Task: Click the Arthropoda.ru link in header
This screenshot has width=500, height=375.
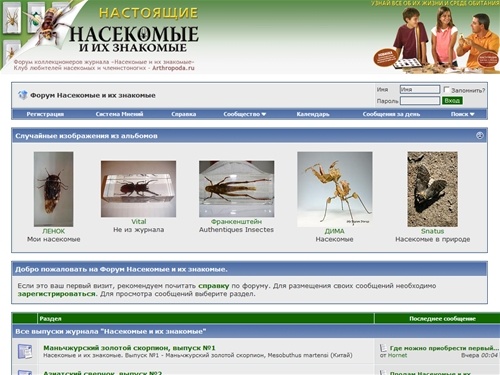Action: (173, 68)
